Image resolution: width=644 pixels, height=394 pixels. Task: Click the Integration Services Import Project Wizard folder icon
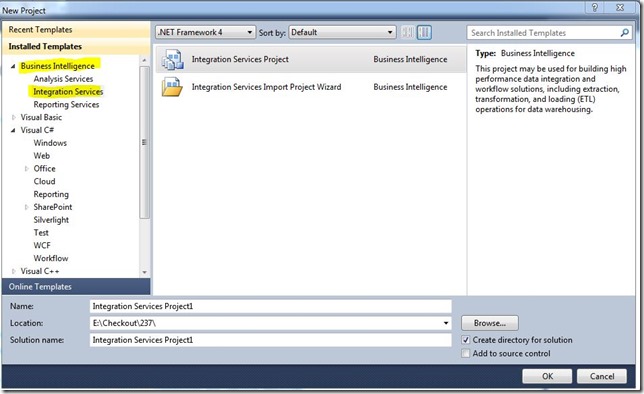[172, 87]
